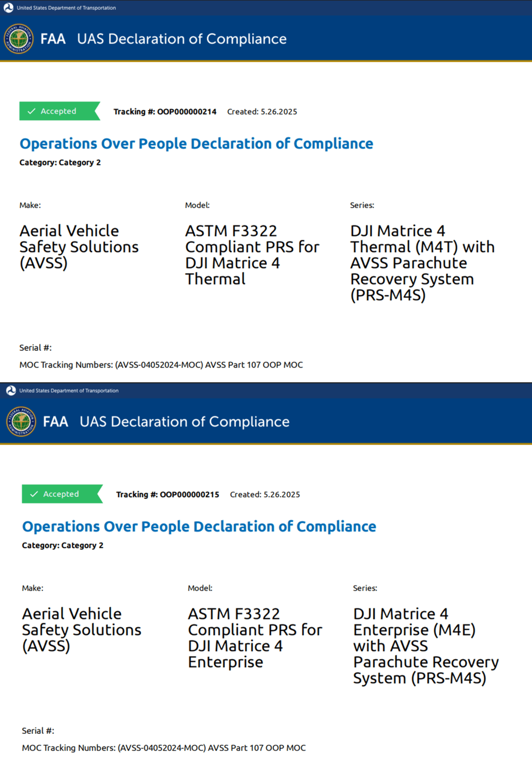Screen dimensions: 532x784
Task: Click the DOT emblem in second banner
Action: click(x=11, y=390)
